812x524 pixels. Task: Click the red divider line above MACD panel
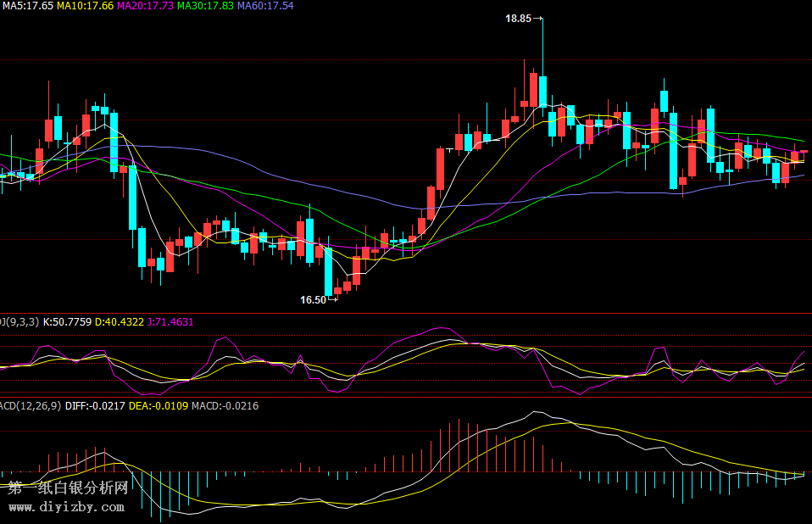pos(406,397)
